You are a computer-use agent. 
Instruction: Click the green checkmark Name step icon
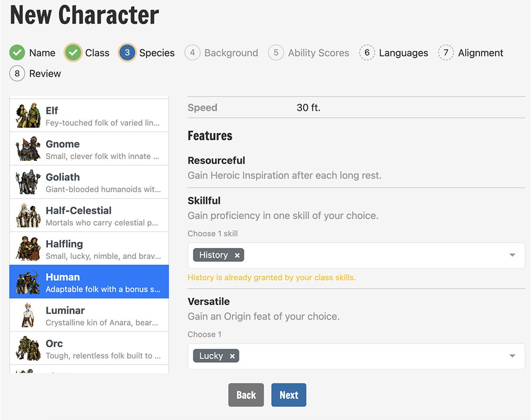coord(17,53)
